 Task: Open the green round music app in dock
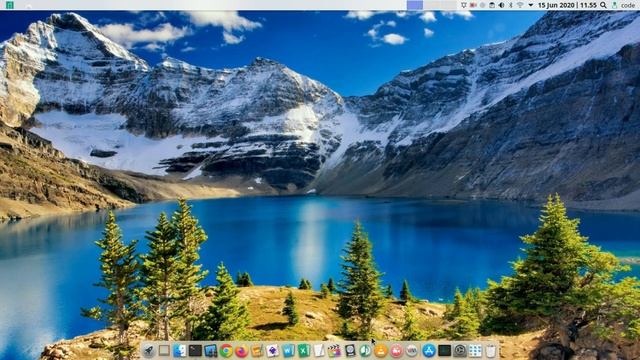coord(365,350)
